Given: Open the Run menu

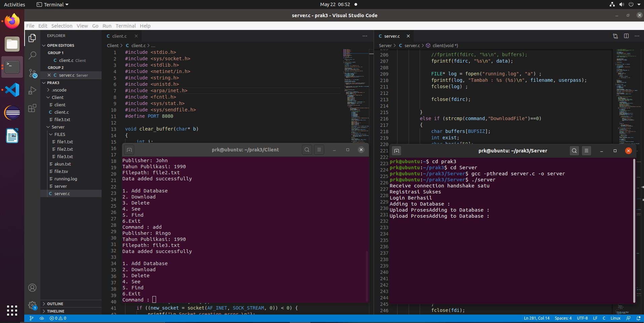Looking at the screenshot, I should click(107, 26).
